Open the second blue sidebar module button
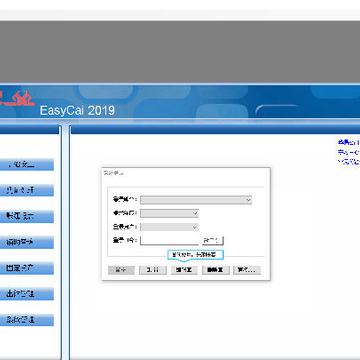This screenshot has height=360, width=360. click(x=27, y=190)
